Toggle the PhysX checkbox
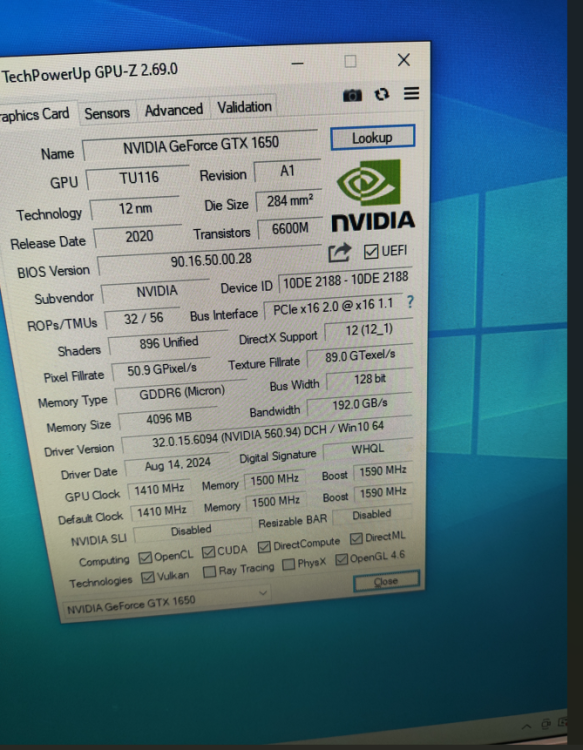 pyautogui.click(x=288, y=564)
